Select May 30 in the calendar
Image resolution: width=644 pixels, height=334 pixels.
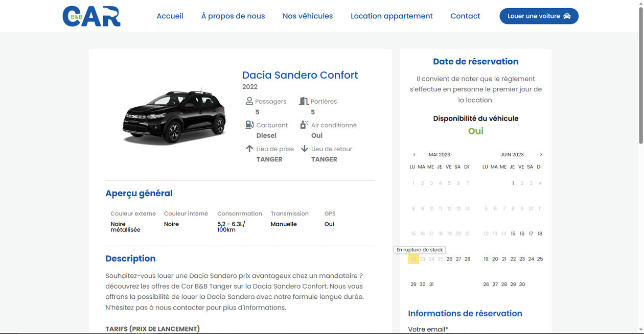point(422,284)
